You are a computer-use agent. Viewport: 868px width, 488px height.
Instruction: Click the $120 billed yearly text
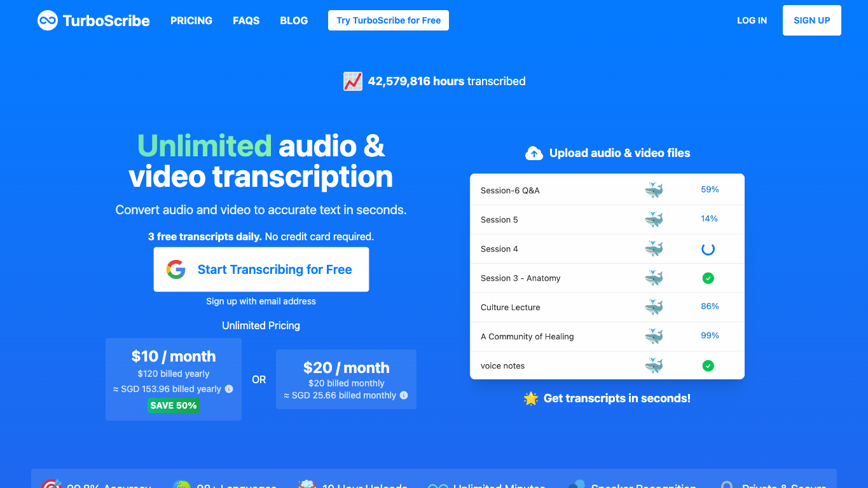(x=174, y=374)
